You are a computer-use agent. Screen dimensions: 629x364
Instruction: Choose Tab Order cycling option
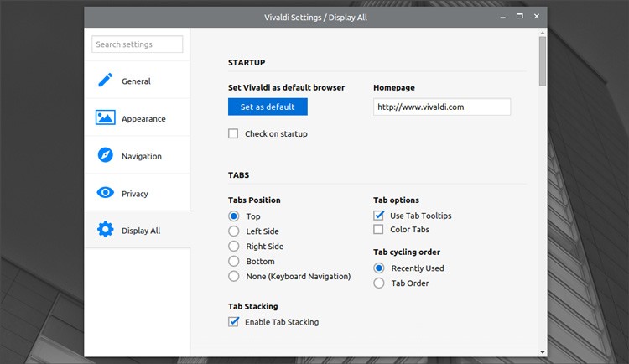click(379, 283)
